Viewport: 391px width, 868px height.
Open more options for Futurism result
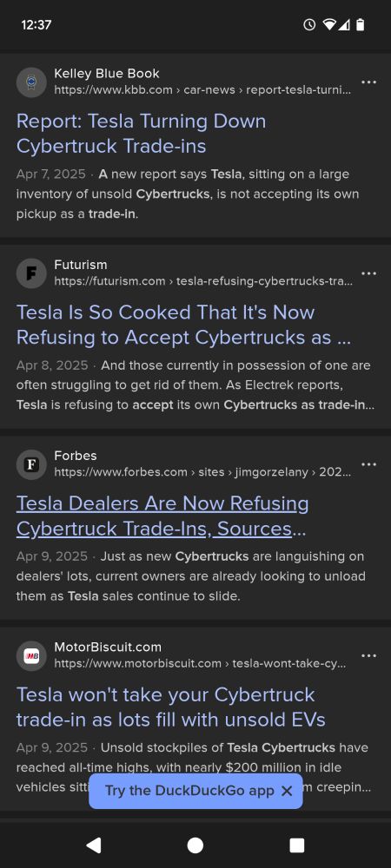368,273
